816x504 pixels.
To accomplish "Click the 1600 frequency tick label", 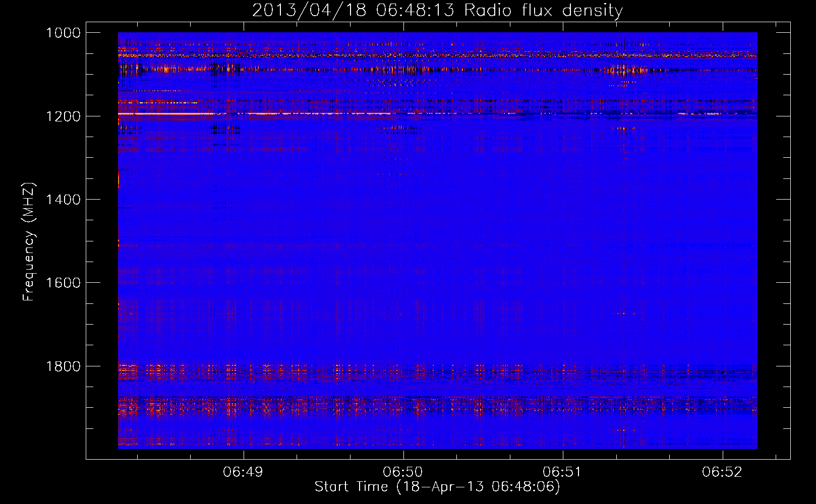I will (63, 283).
